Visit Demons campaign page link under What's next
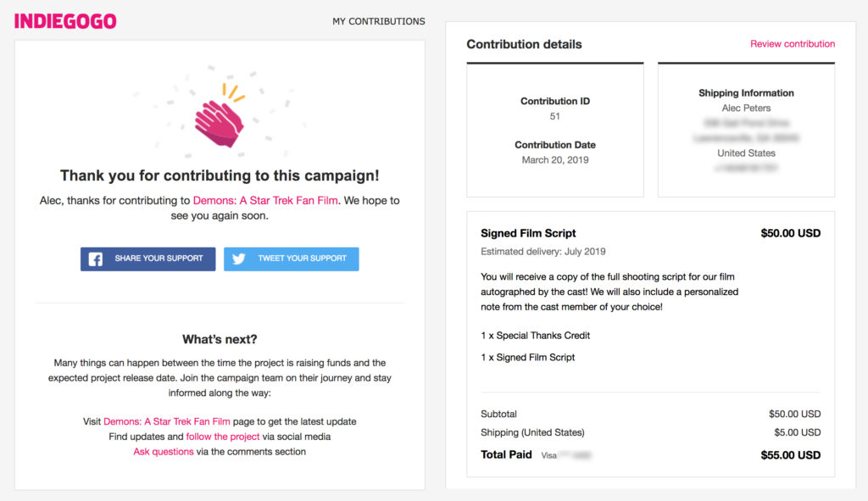868x501 pixels. coord(167,421)
